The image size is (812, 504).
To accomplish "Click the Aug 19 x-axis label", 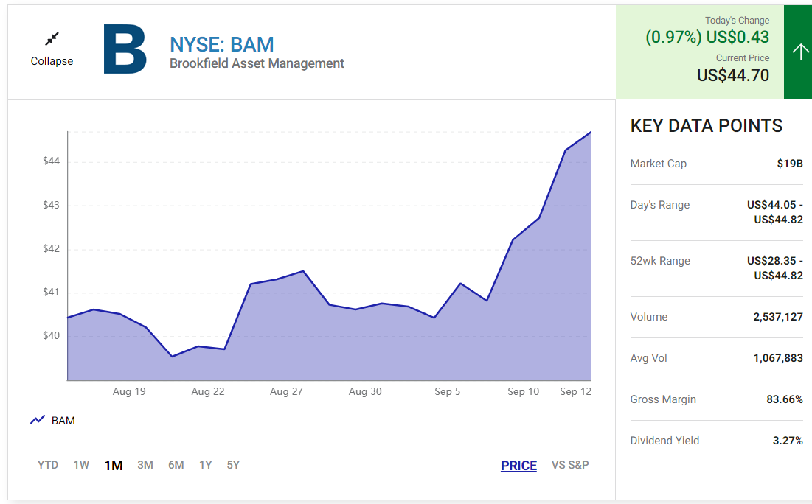I will (129, 392).
